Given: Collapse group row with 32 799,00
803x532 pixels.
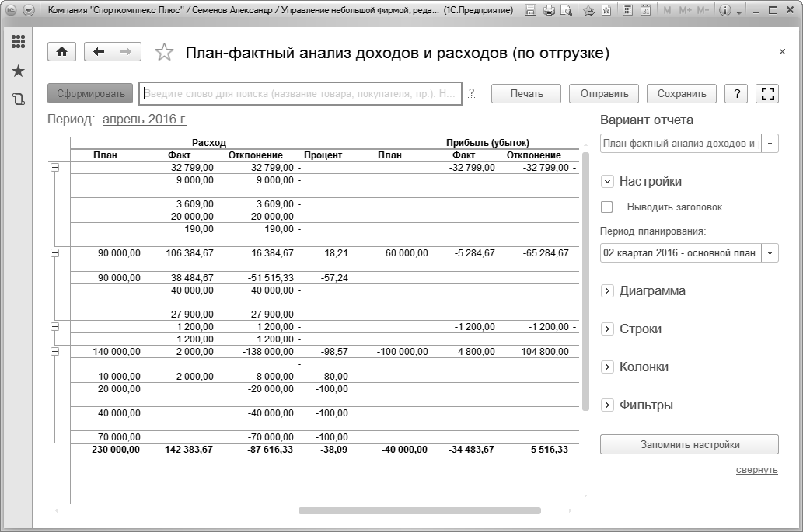Looking at the screenshot, I should click(x=54, y=167).
